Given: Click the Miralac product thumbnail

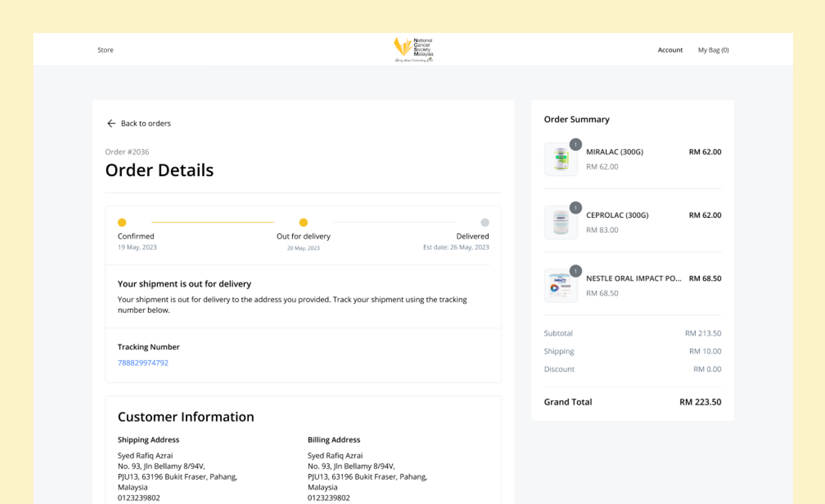Looking at the screenshot, I should [x=560, y=159].
